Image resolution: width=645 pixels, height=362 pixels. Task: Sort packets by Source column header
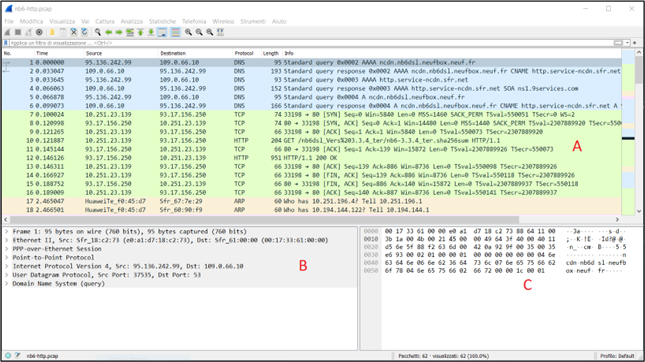(121, 53)
